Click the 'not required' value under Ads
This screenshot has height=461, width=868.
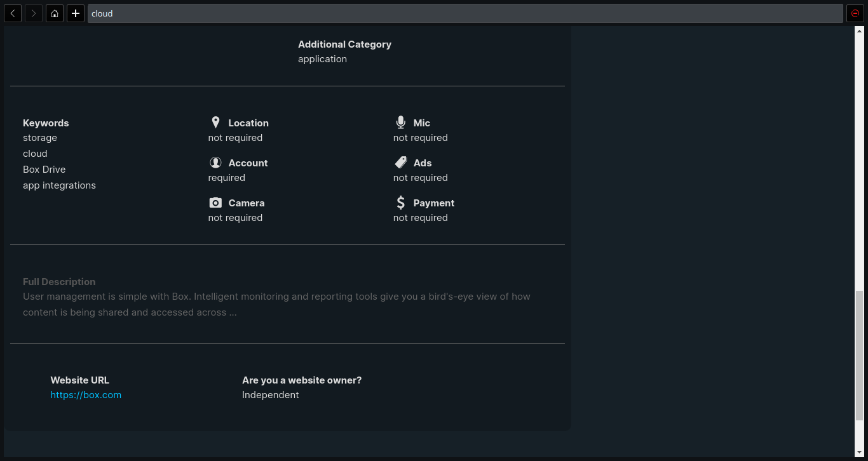(x=420, y=178)
